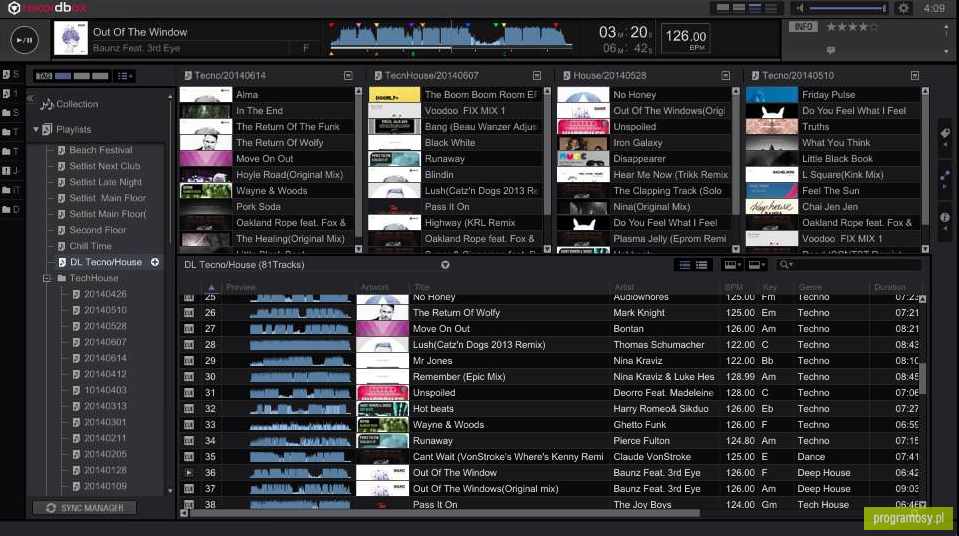Select the third (active) layout view icon
Viewport: 959px width, 536px height.
755,8
